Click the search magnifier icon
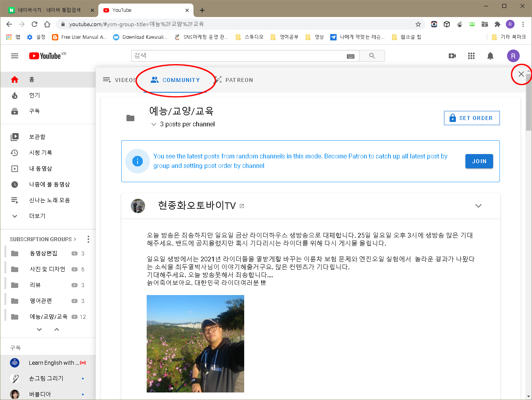This screenshot has height=400, width=532. click(x=372, y=55)
